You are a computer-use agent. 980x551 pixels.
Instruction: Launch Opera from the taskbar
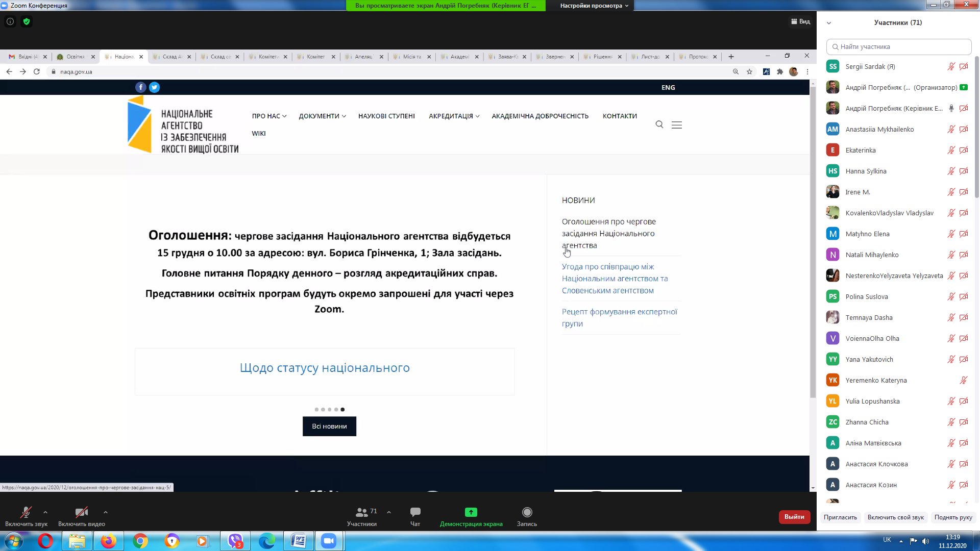pyautogui.click(x=45, y=541)
